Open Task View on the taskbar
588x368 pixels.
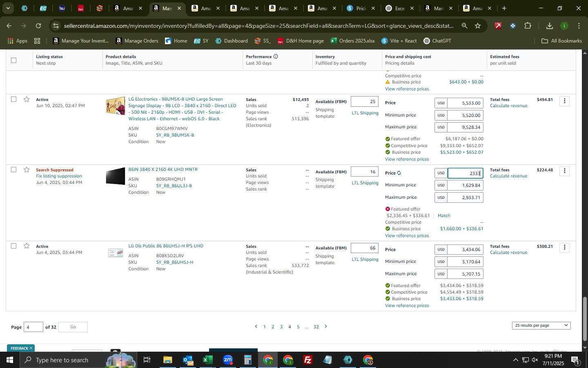[x=147, y=360]
